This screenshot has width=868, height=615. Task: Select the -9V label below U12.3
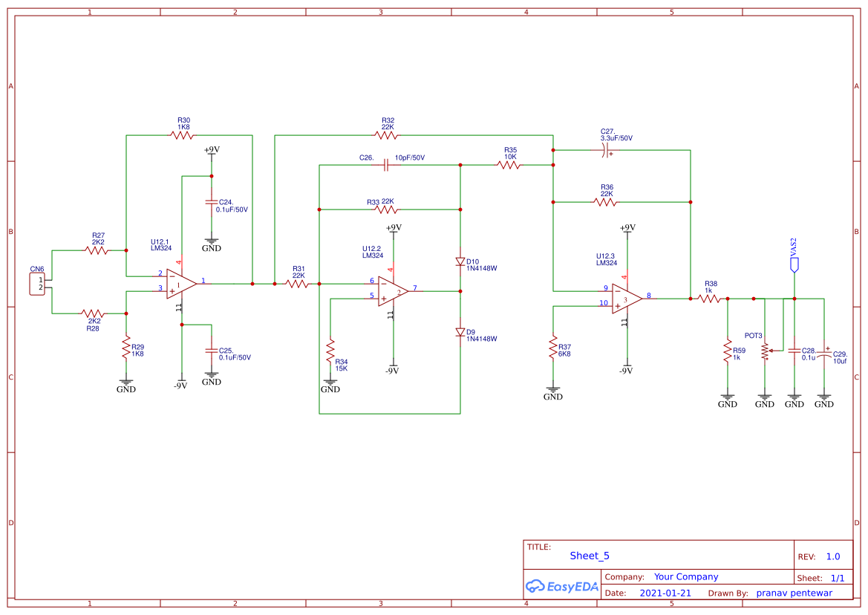[626, 371]
